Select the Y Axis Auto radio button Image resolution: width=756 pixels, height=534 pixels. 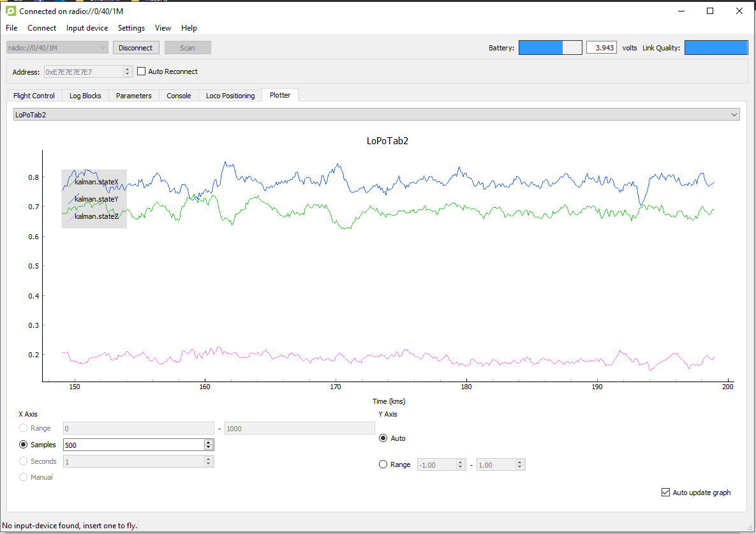coord(383,438)
